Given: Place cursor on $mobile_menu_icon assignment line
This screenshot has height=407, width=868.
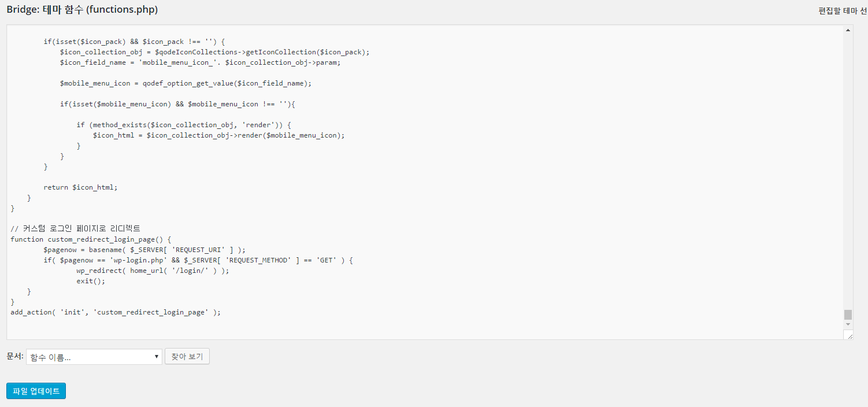Looking at the screenshot, I should [x=186, y=83].
